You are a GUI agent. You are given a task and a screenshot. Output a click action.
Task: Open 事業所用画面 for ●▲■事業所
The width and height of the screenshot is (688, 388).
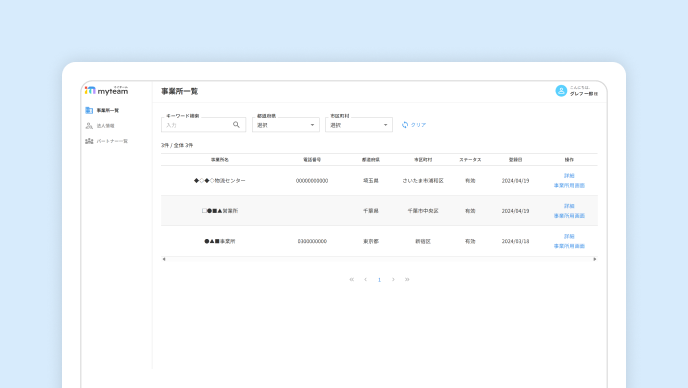[569, 246]
